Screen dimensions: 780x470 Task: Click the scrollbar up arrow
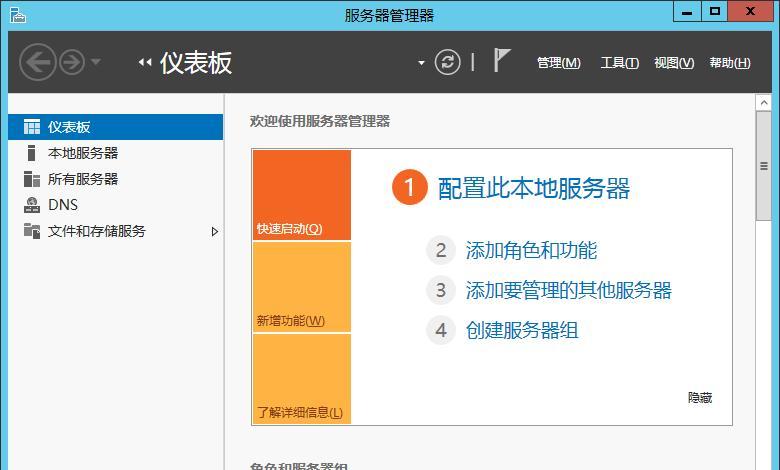[x=764, y=103]
